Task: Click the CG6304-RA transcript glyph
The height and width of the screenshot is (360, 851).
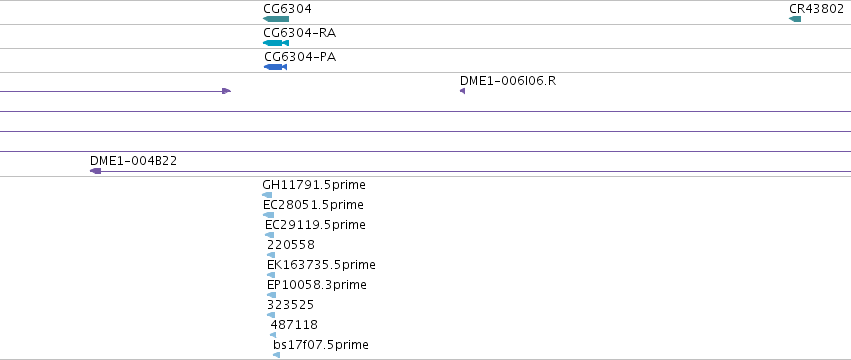Action: point(276,43)
